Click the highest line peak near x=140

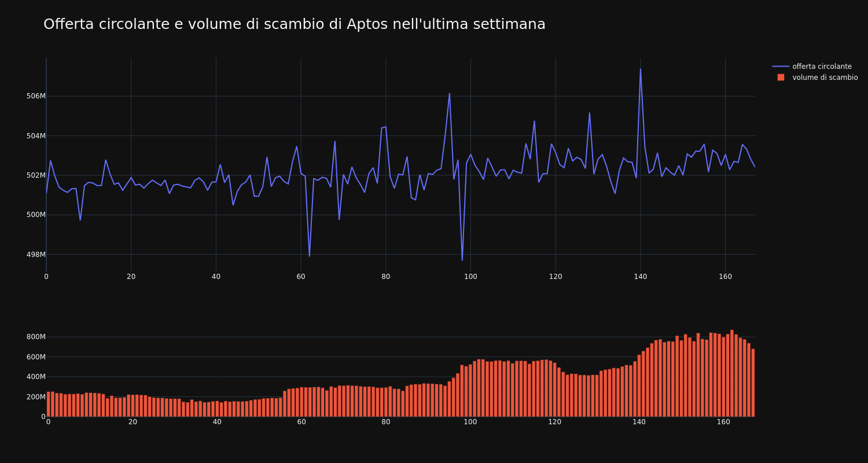(640, 69)
